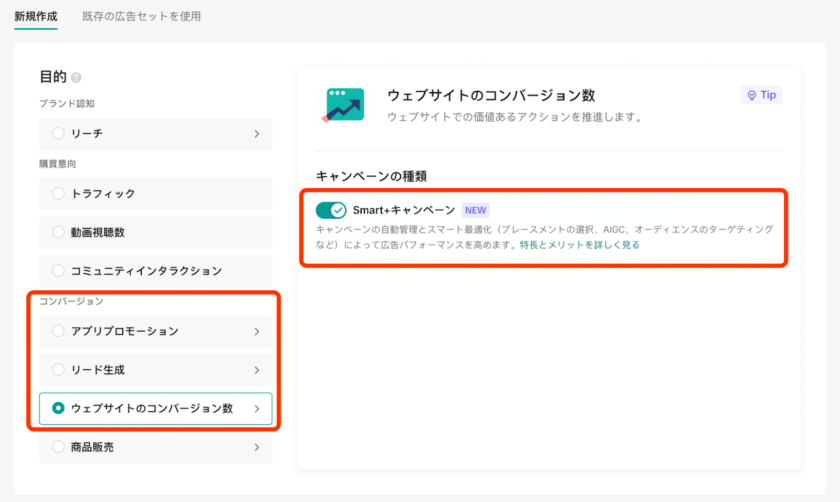
Task: Expand the リード生成 chevron arrow
Action: coord(256,370)
